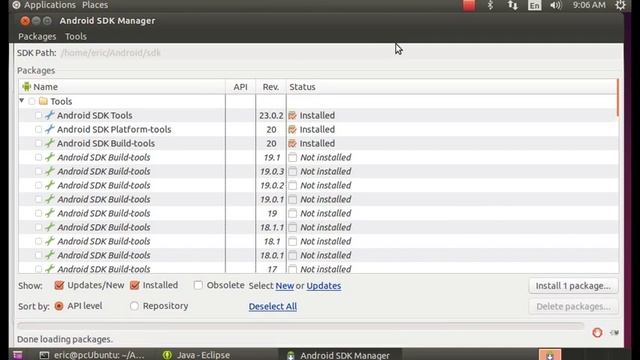This screenshot has height=360, width=640.
Task: Open the network indicator in top panel
Action: tap(513, 5)
